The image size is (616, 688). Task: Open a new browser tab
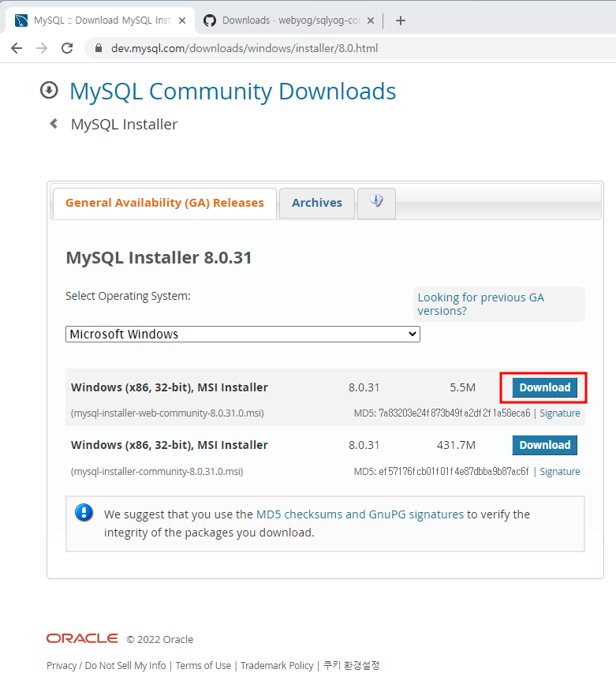tap(400, 21)
